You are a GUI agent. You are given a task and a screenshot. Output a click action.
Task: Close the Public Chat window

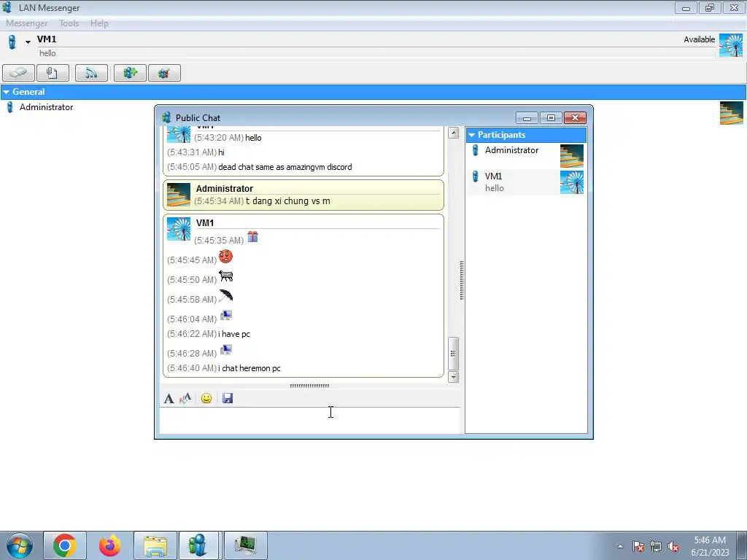tap(575, 117)
